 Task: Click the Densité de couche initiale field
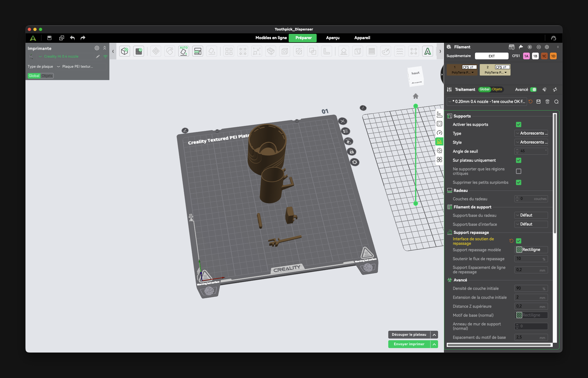click(x=531, y=288)
